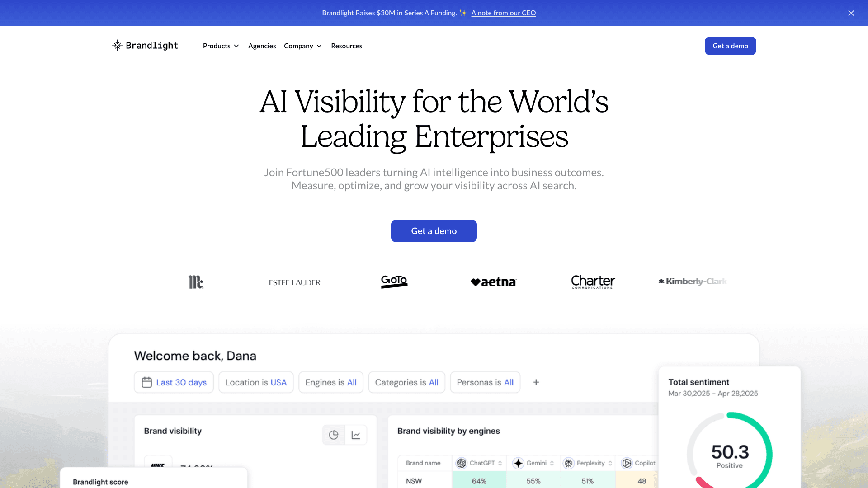Image resolution: width=868 pixels, height=488 pixels.
Task: Click the Brand visibility panel title
Action: [x=173, y=431]
